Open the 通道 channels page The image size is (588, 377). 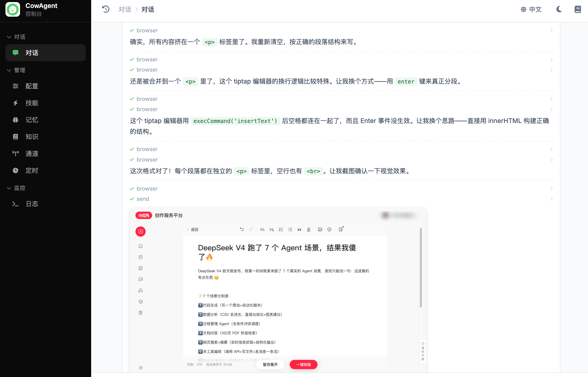coord(31,154)
